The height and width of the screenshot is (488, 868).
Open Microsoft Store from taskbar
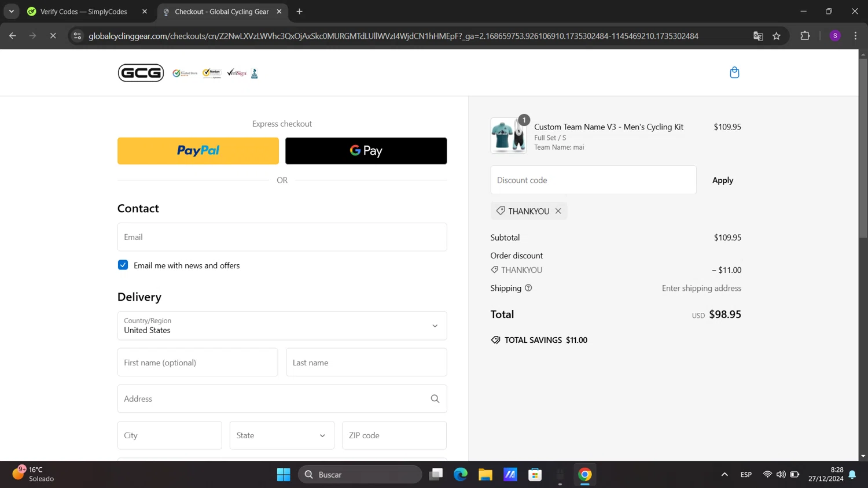coord(535,475)
